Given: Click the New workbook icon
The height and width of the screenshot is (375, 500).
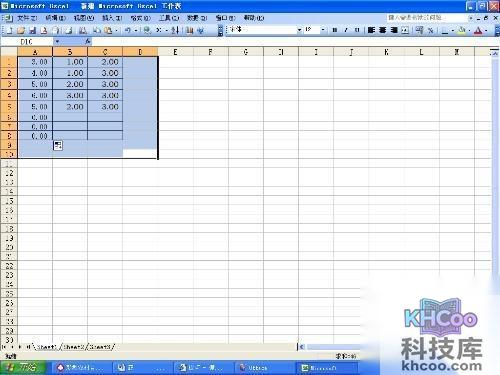Looking at the screenshot, I should [9, 30].
